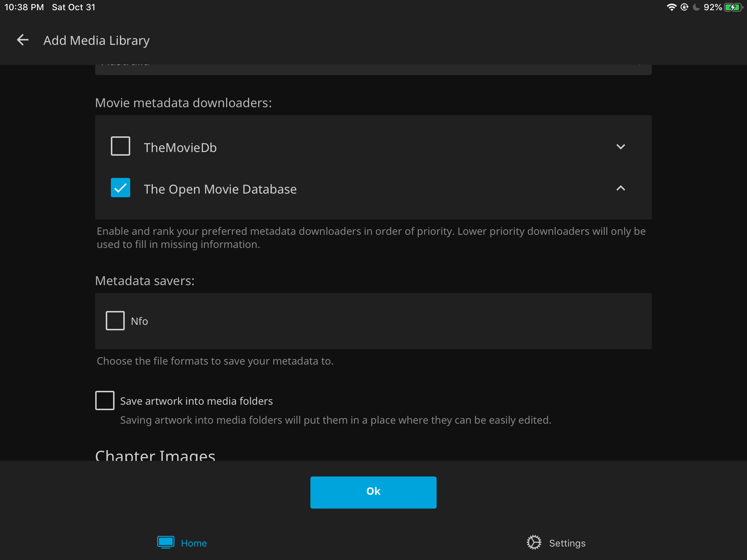Open the partially hidden dropdown at top
This screenshot has height=560, width=747.
[x=373, y=70]
